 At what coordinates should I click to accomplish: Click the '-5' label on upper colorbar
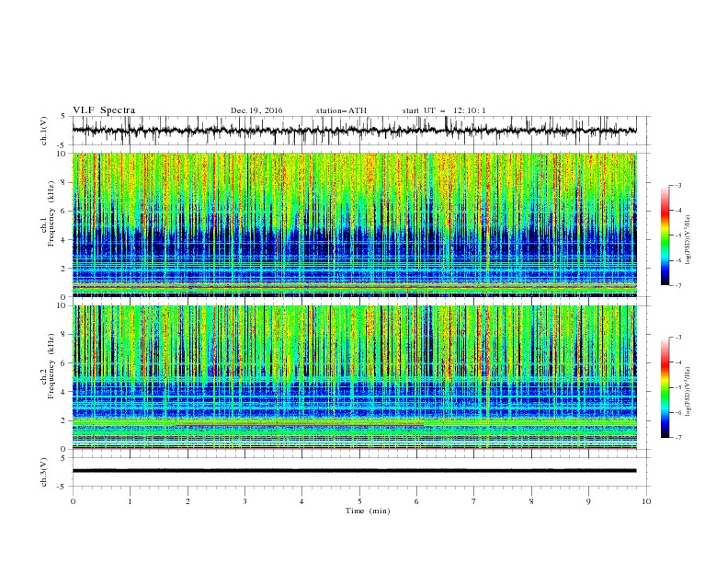point(678,236)
